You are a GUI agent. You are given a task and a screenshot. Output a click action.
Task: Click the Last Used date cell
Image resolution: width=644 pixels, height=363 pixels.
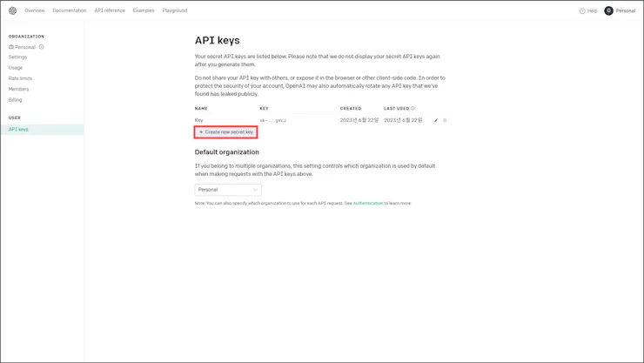tap(403, 120)
